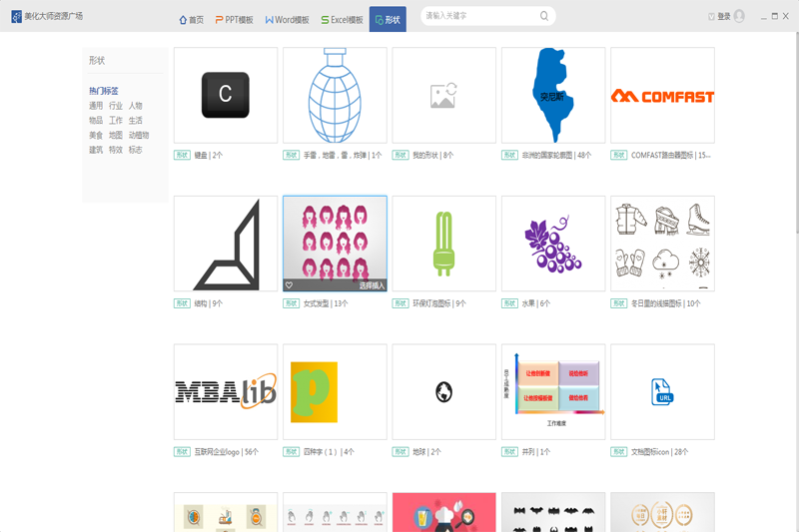Open the purple grapes fruit thumbnail
The width and height of the screenshot is (799, 532).
tap(553, 244)
